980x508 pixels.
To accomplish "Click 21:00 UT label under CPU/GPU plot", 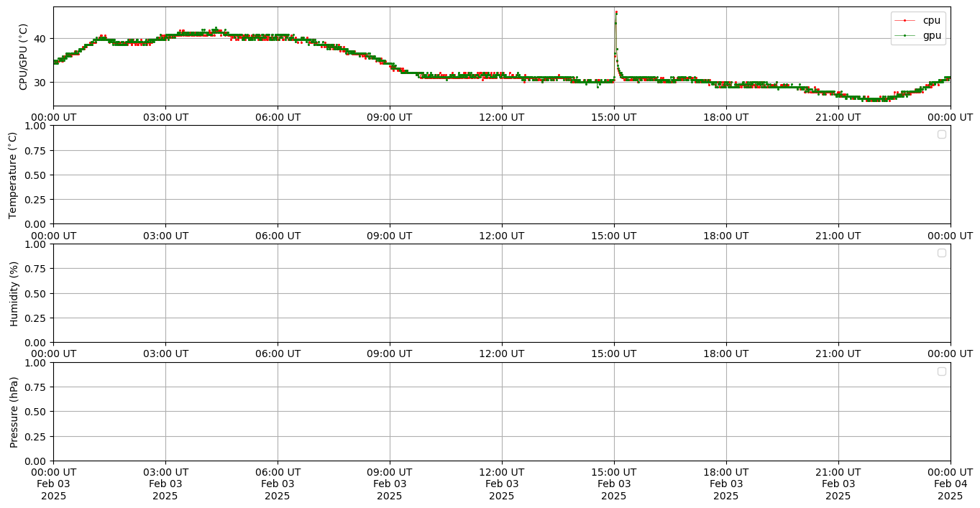I will pyautogui.click(x=838, y=117).
